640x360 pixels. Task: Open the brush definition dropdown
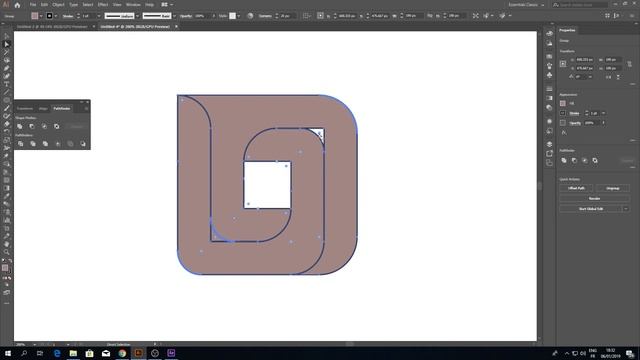click(174, 16)
